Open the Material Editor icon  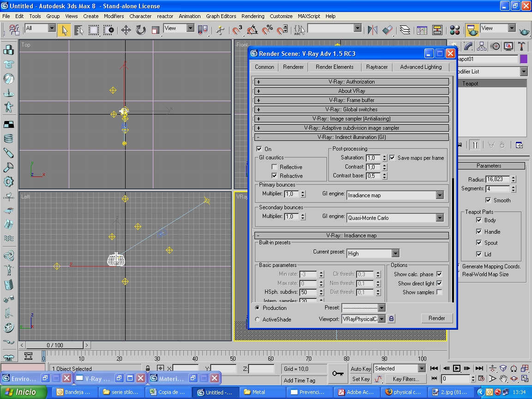point(454,30)
